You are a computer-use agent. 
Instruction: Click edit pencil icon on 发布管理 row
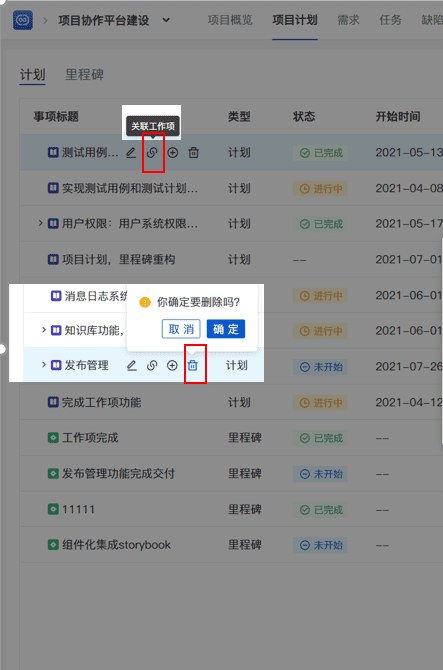[x=132, y=365]
